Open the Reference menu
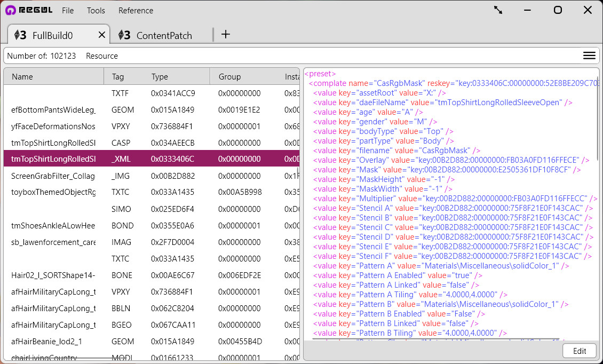The height and width of the screenshot is (364, 603). (x=136, y=11)
